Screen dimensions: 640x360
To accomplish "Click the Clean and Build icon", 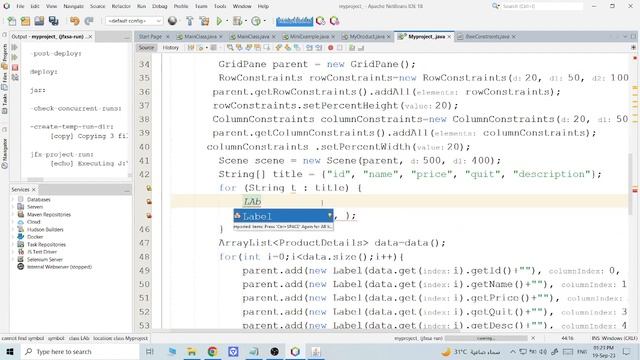I will click(x=204, y=21).
